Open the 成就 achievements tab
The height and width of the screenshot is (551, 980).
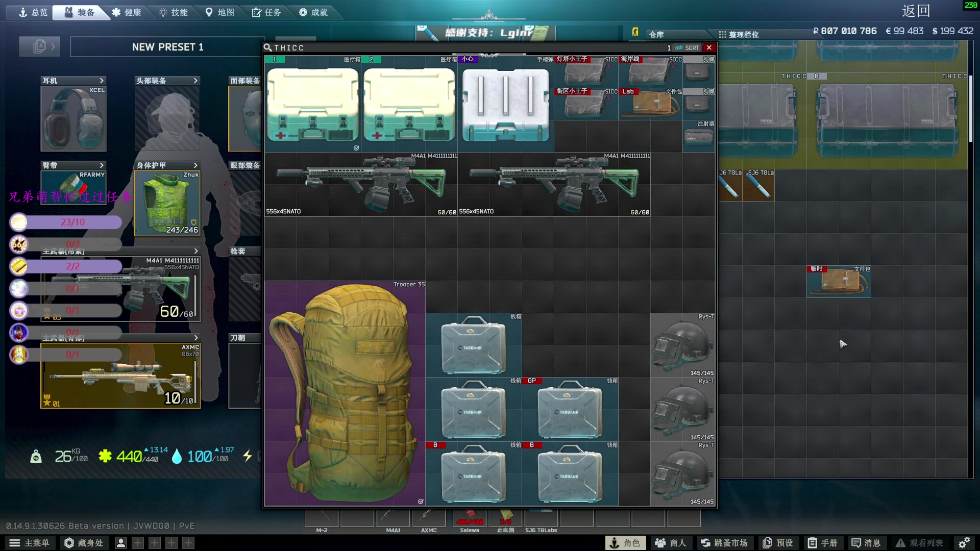click(x=313, y=12)
